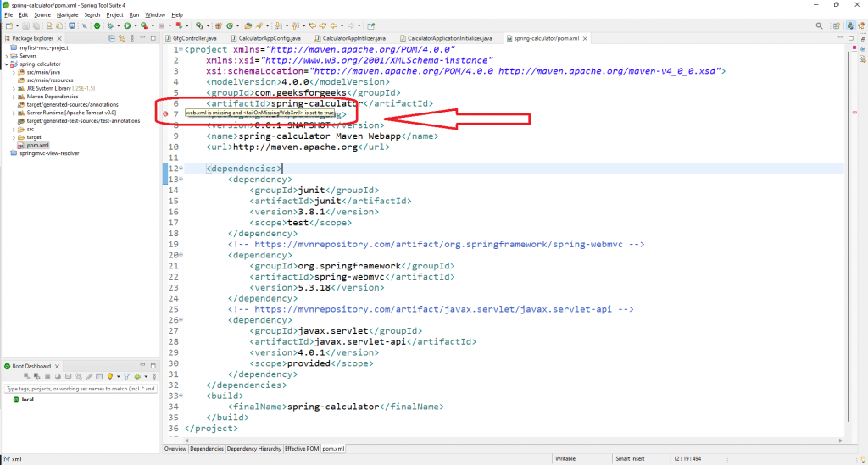This screenshot has height=465, width=868.
Task: Click the New Java Package icon in toolbar
Action: (x=219, y=25)
